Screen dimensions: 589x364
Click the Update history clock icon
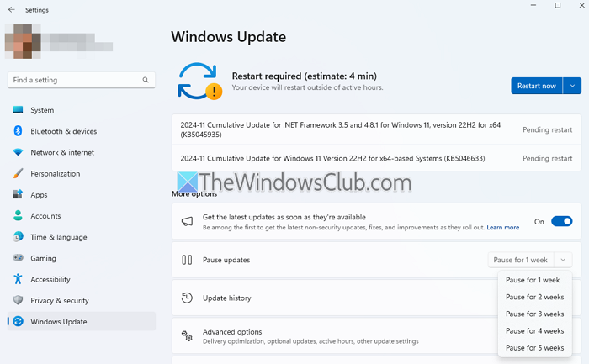click(187, 298)
